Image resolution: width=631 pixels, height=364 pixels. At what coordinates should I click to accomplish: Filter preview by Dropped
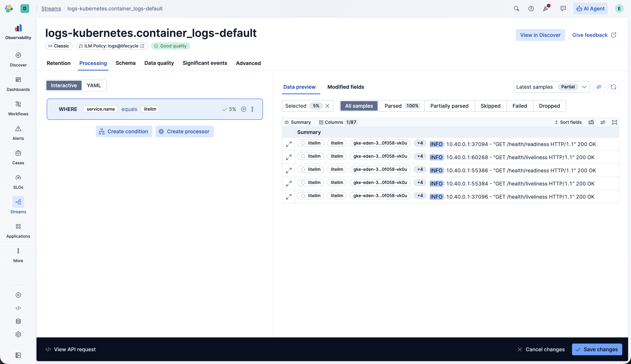click(549, 106)
